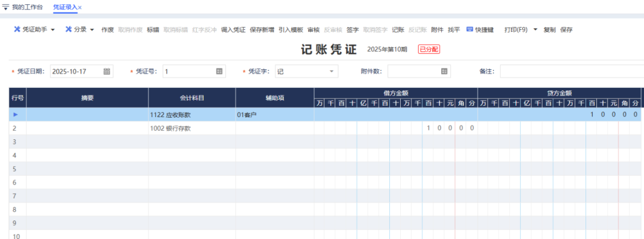The width and height of the screenshot is (644, 239).
Task: Close the 凭证录入 tab
Action: click(80, 7)
